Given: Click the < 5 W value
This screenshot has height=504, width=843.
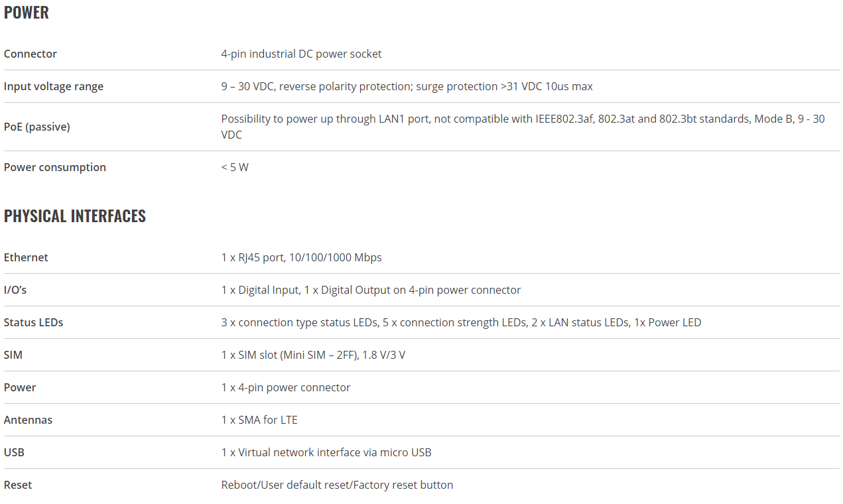Looking at the screenshot, I should [235, 167].
